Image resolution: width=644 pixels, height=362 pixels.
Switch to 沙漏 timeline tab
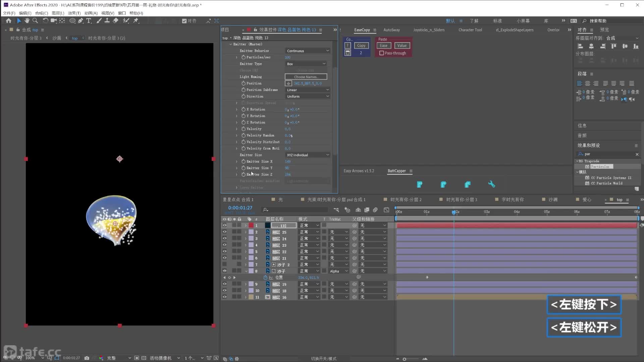click(553, 199)
